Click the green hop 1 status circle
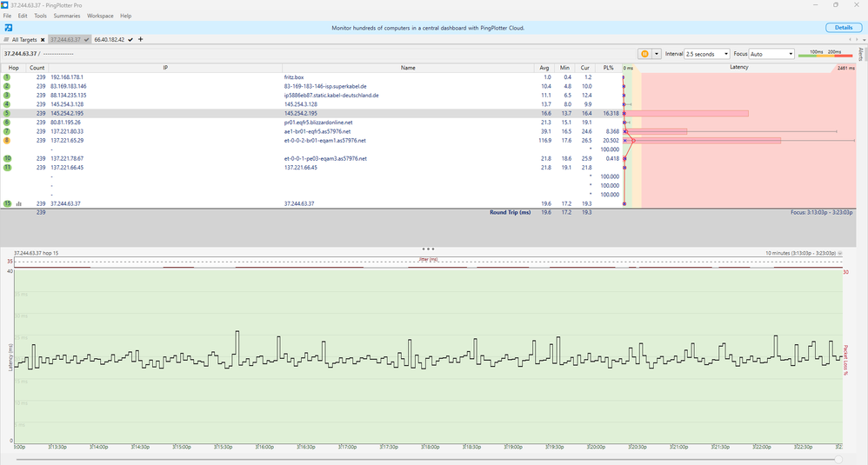Image resolution: width=868 pixels, height=465 pixels. click(7, 77)
